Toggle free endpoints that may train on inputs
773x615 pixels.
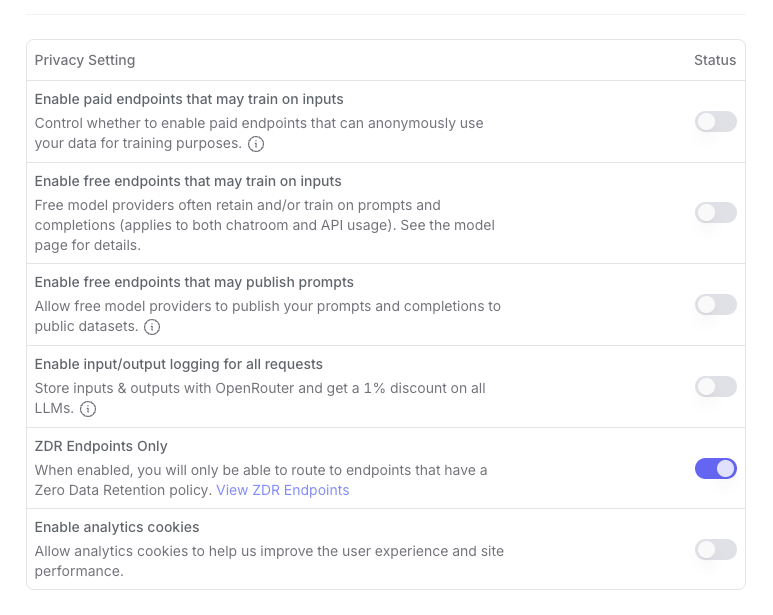[715, 213]
